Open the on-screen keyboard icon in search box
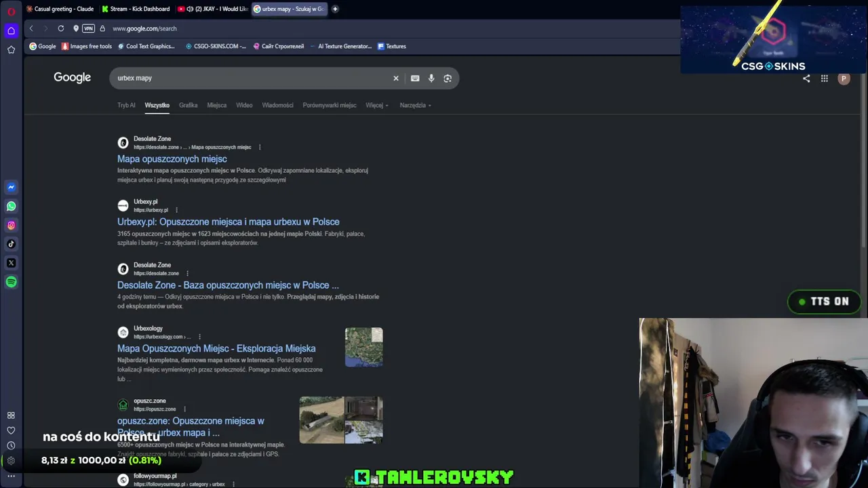Screen dimensions: 868x488 [415, 78]
